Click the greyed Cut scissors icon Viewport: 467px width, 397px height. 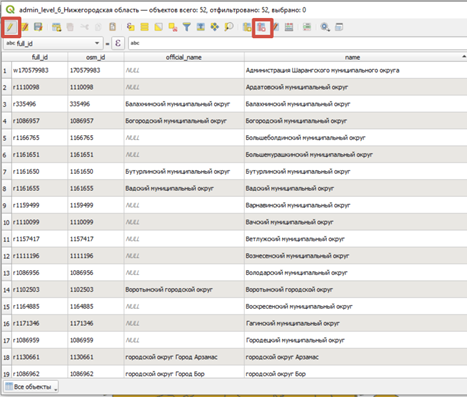(x=84, y=27)
